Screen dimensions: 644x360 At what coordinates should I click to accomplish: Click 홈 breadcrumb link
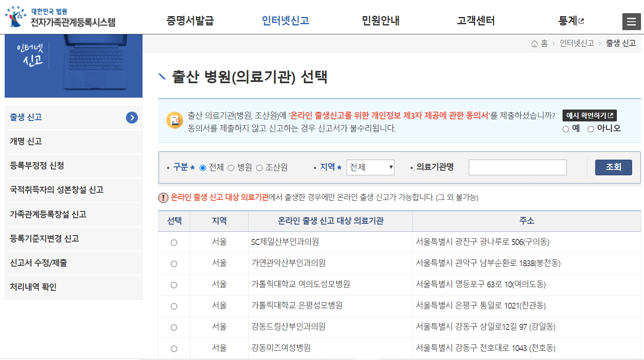[x=544, y=43]
